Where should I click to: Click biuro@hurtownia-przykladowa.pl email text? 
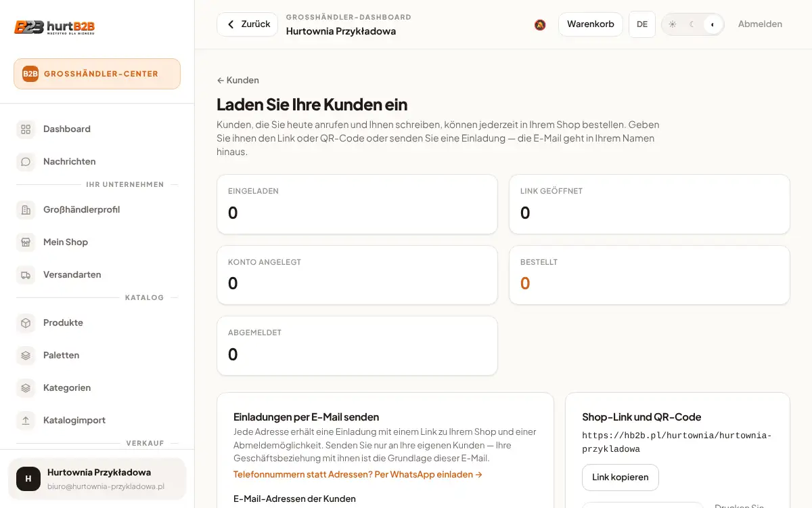[x=106, y=486]
